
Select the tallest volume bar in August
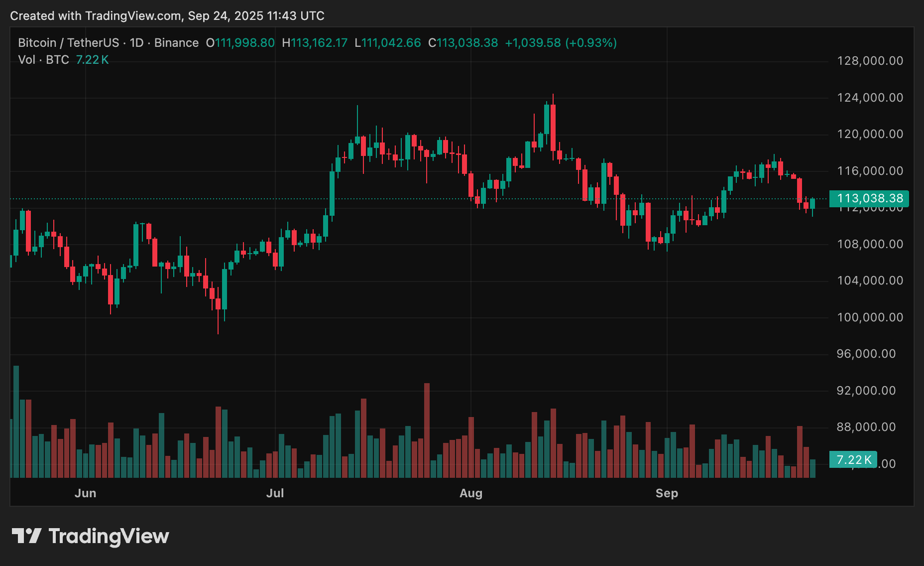coord(553,438)
